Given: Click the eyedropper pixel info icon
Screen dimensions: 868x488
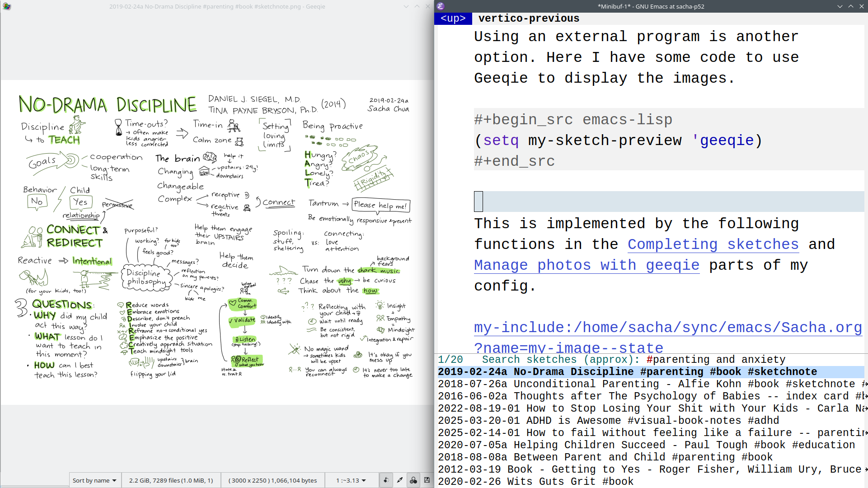Looking at the screenshot, I should [x=399, y=480].
